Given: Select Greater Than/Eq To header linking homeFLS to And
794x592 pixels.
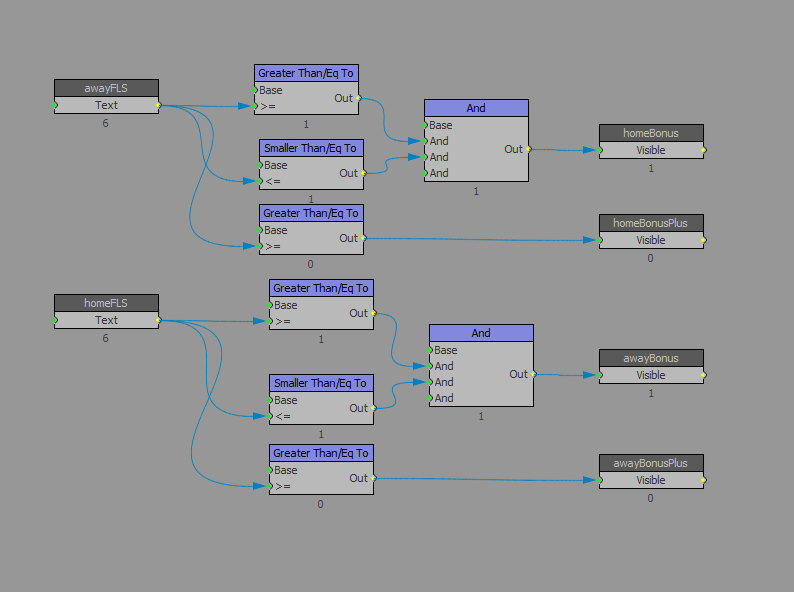Looking at the screenshot, I should click(322, 288).
